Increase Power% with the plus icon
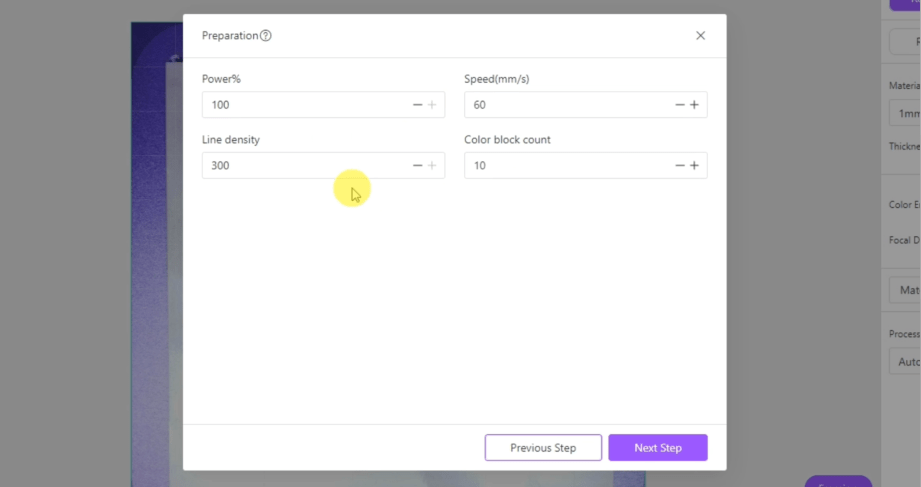 (432, 105)
